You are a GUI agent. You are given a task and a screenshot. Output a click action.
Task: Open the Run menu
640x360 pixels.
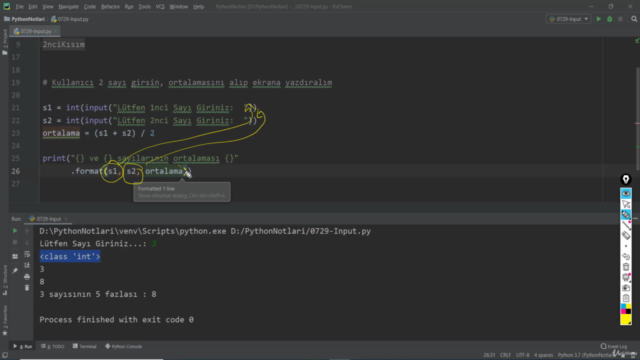(x=129, y=7)
